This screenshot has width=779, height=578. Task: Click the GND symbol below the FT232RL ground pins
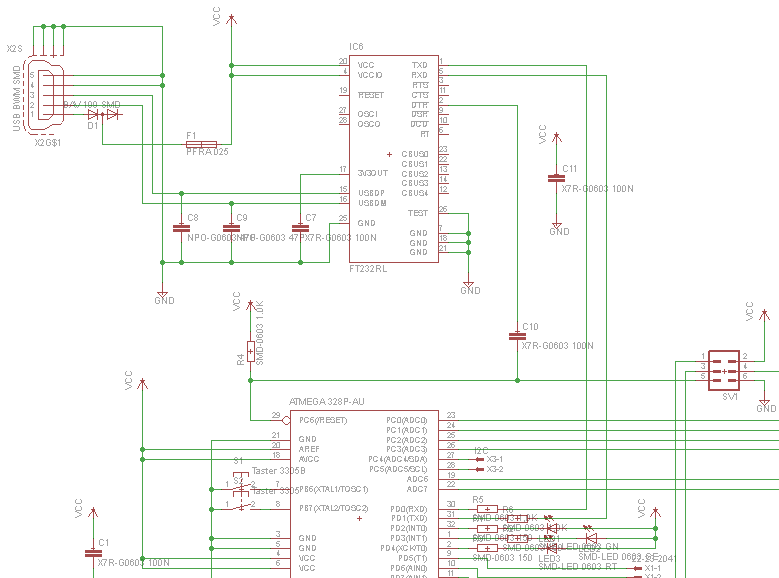[x=468, y=286]
